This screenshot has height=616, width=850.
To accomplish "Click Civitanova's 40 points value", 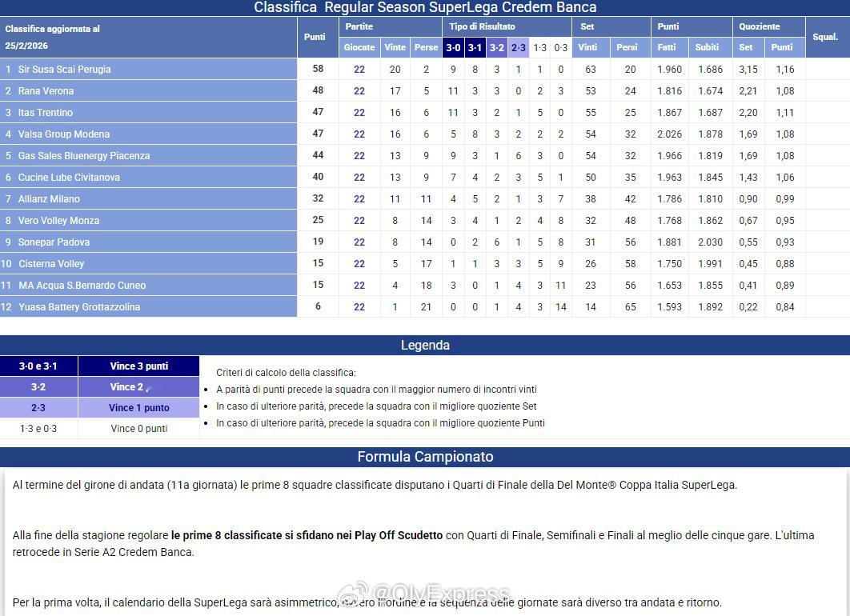I will click(x=318, y=177).
